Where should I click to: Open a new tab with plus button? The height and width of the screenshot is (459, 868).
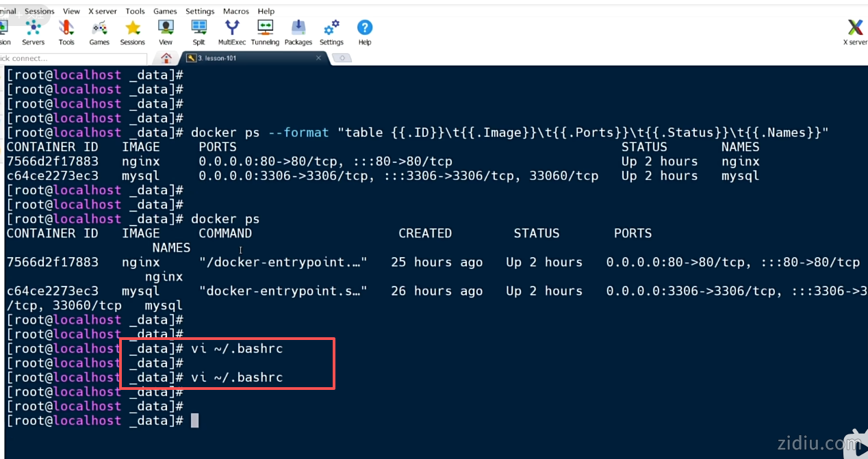pyautogui.click(x=342, y=58)
